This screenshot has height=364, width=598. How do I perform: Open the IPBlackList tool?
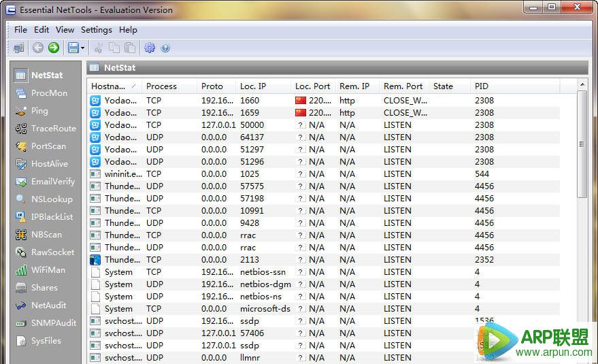[52, 217]
